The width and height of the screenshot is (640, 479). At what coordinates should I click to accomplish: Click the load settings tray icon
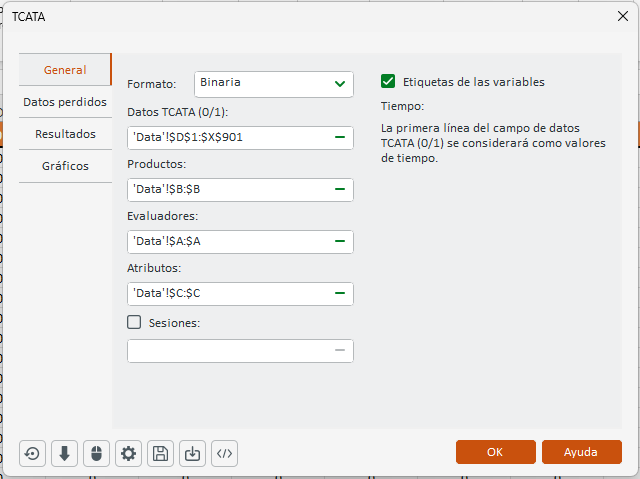point(192,453)
